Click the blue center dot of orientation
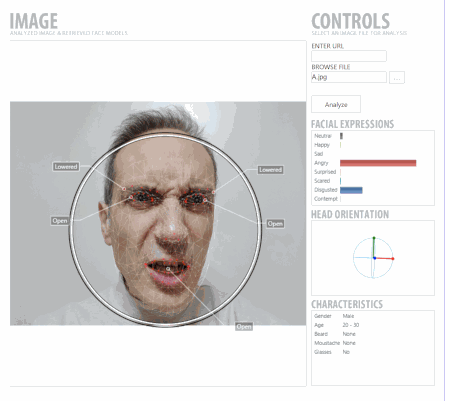 [x=375, y=258]
